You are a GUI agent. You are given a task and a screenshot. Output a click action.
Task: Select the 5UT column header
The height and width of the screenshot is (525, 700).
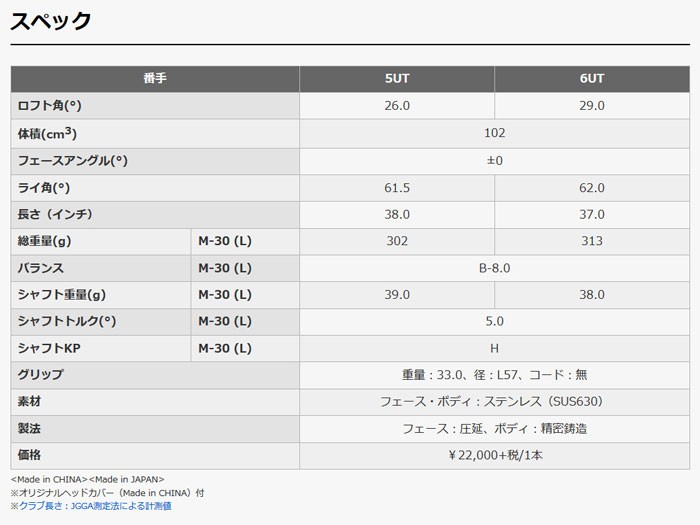pos(397,79)
